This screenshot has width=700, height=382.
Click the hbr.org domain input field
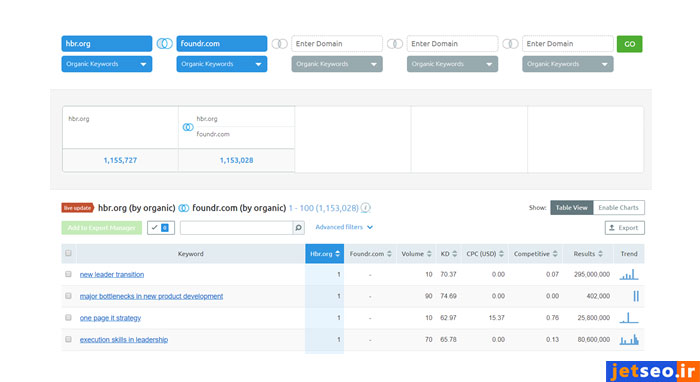coord(107,44)
